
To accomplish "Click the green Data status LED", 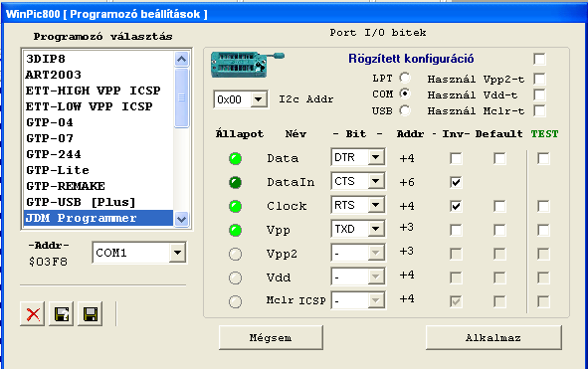I will (235, 158).
